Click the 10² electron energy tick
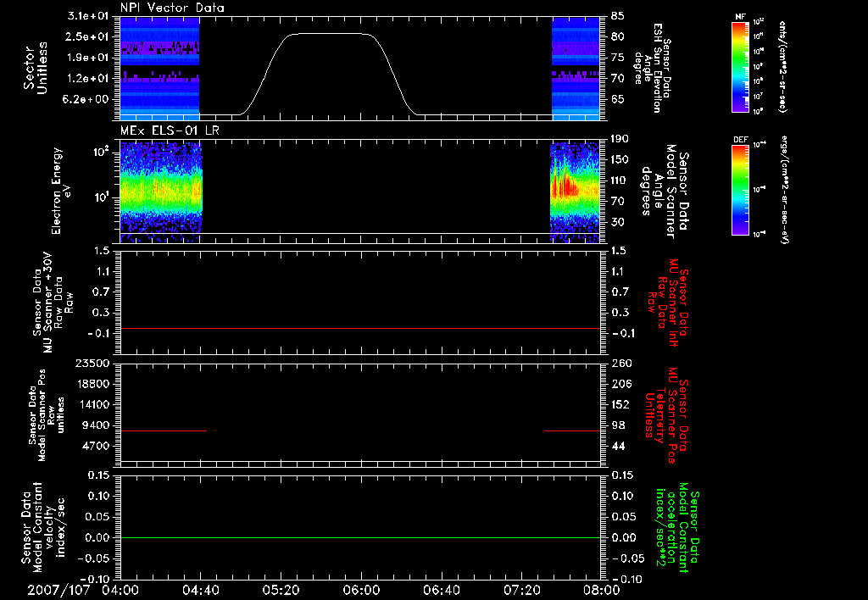The width and height of the screenshot is (868, 600). pyautogui.click(x=100, y=152)
